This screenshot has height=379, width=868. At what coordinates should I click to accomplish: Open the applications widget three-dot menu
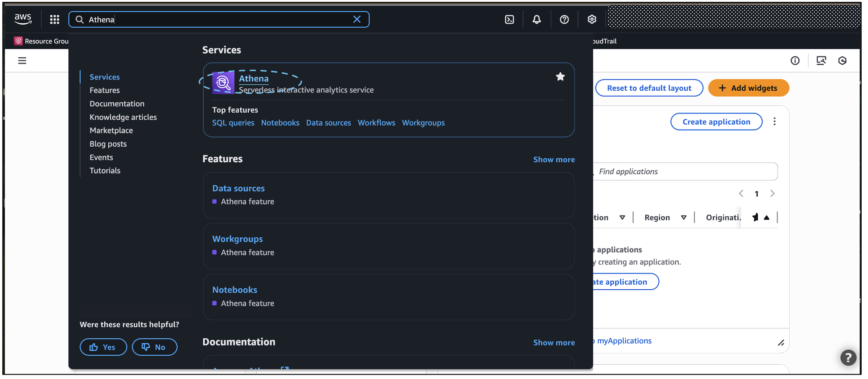(774, 122)
